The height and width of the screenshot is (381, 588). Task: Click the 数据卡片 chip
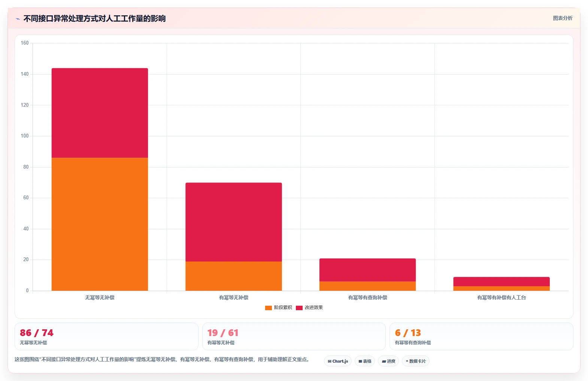pos(416,361)
